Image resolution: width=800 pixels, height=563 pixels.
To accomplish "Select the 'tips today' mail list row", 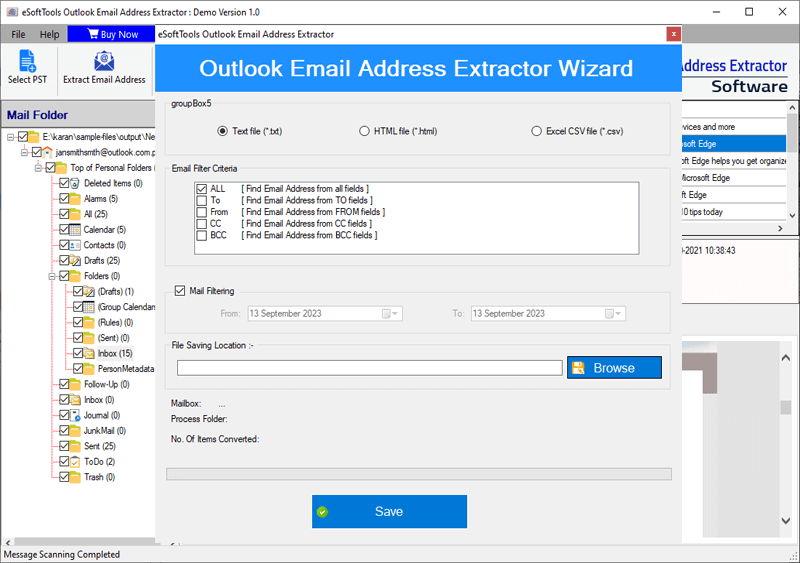I will pyautogui.click(x=734, y=212).
